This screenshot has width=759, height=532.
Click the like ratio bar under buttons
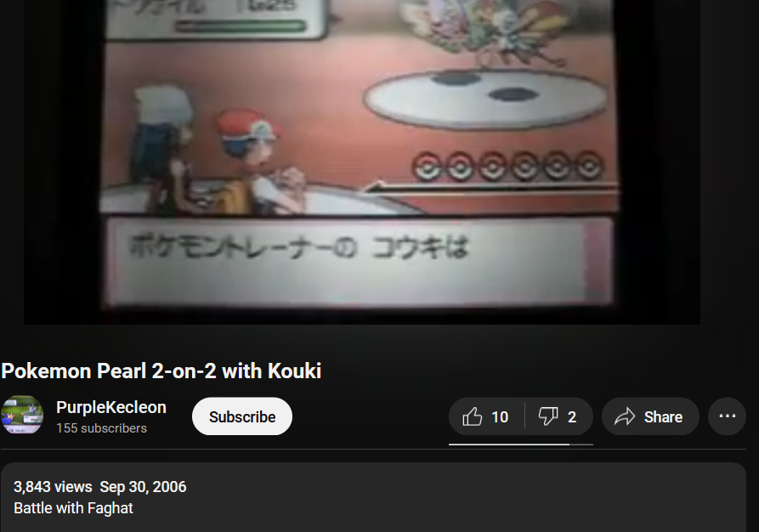tap(521, 444)
